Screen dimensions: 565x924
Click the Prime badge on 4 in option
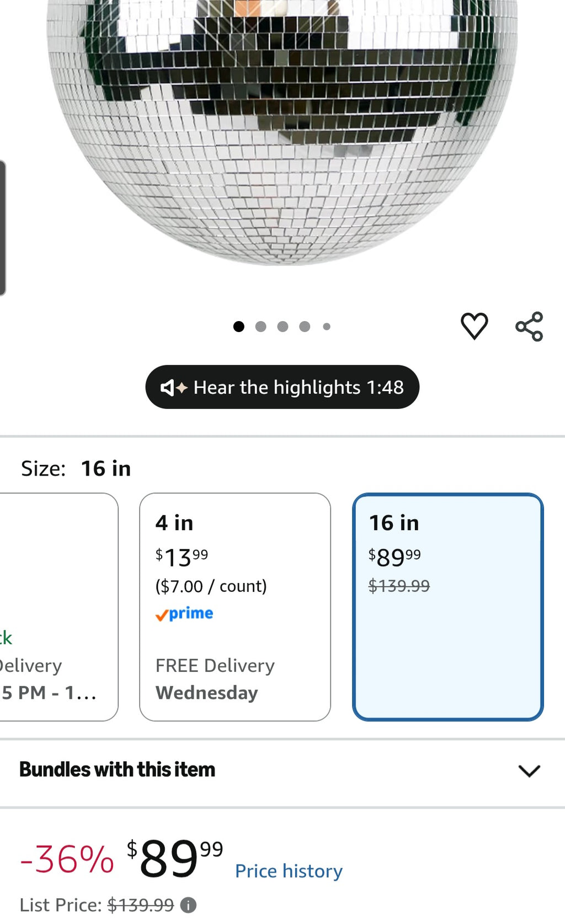[185, 613]
